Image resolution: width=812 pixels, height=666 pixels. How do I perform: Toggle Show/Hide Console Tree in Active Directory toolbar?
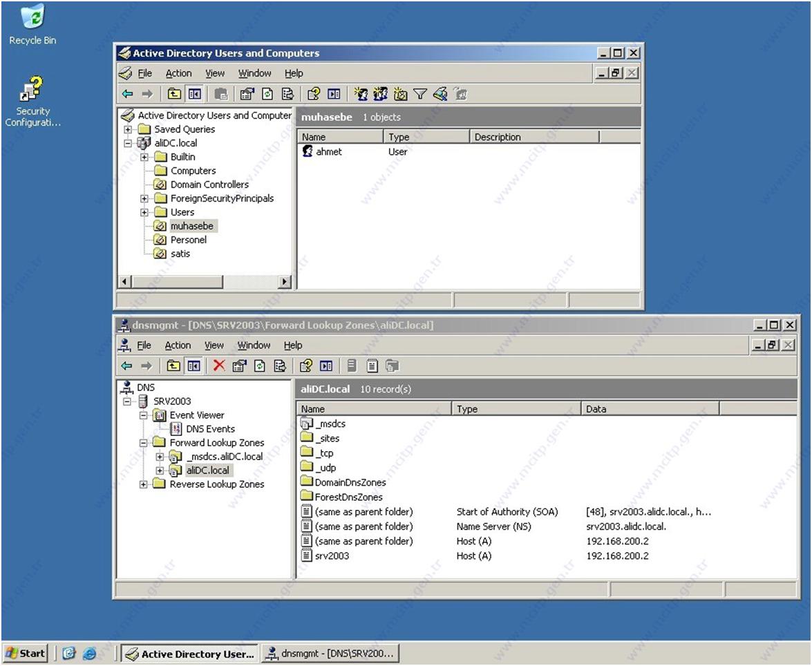point(194,94)
